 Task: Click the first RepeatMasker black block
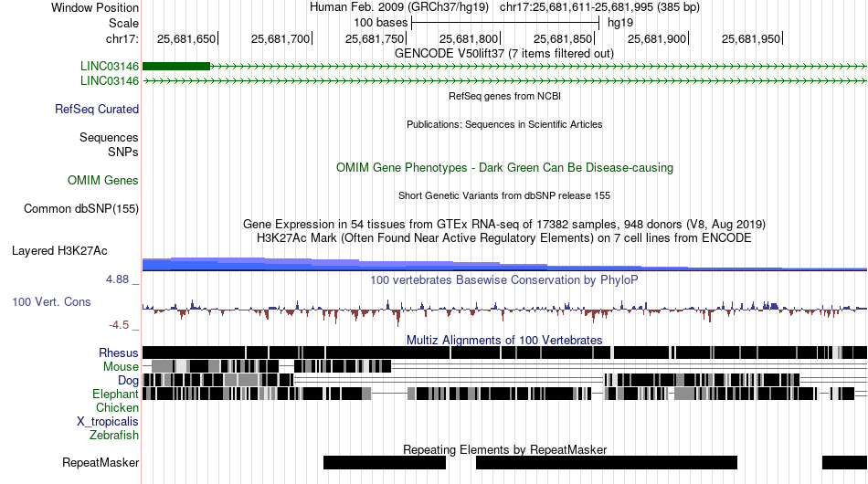[385, 462]
